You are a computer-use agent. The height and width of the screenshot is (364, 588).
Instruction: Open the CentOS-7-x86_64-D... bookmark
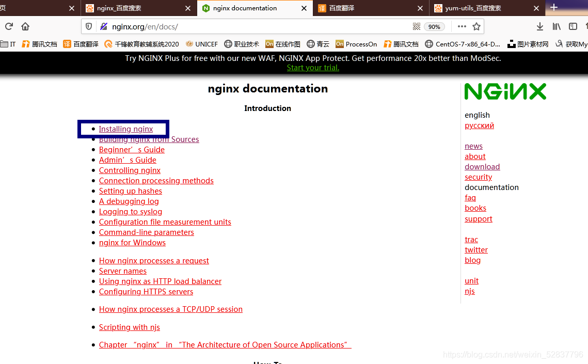tap(463, 44)
